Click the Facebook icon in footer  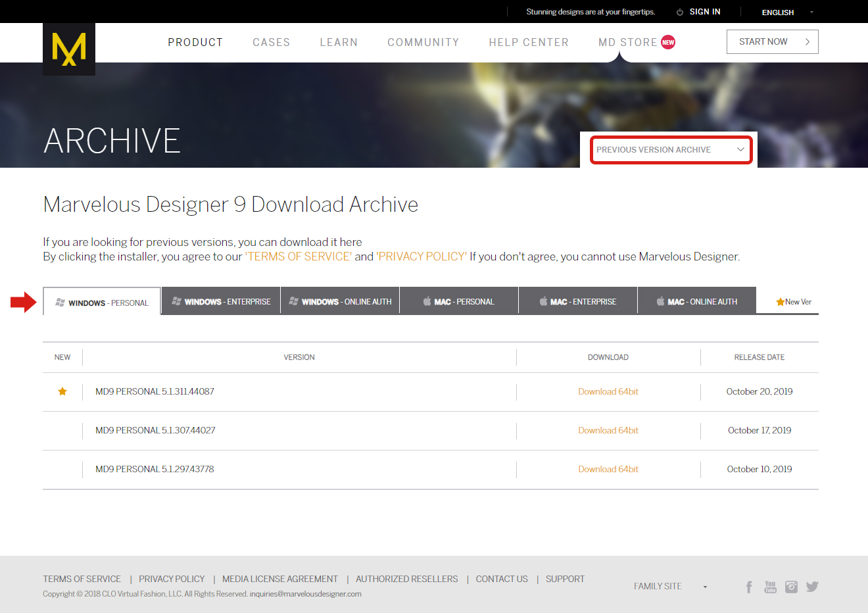click(749, 587)
